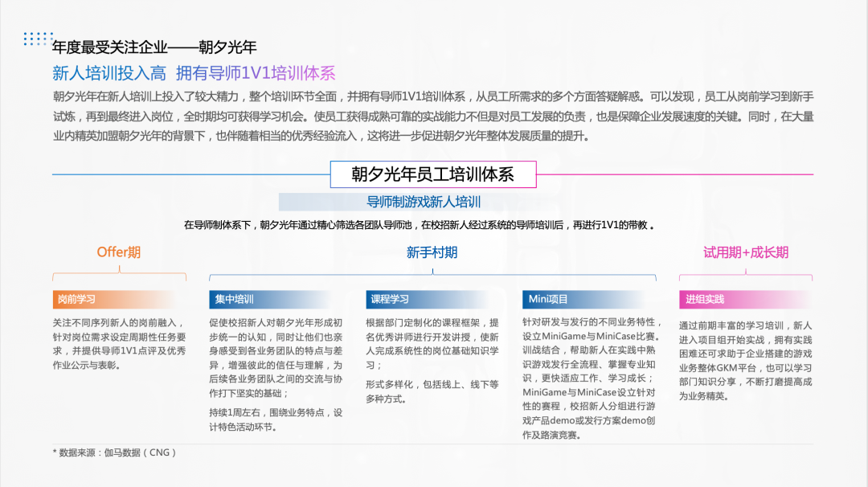Toggle the 新手村期 phase header

point(432,252)
